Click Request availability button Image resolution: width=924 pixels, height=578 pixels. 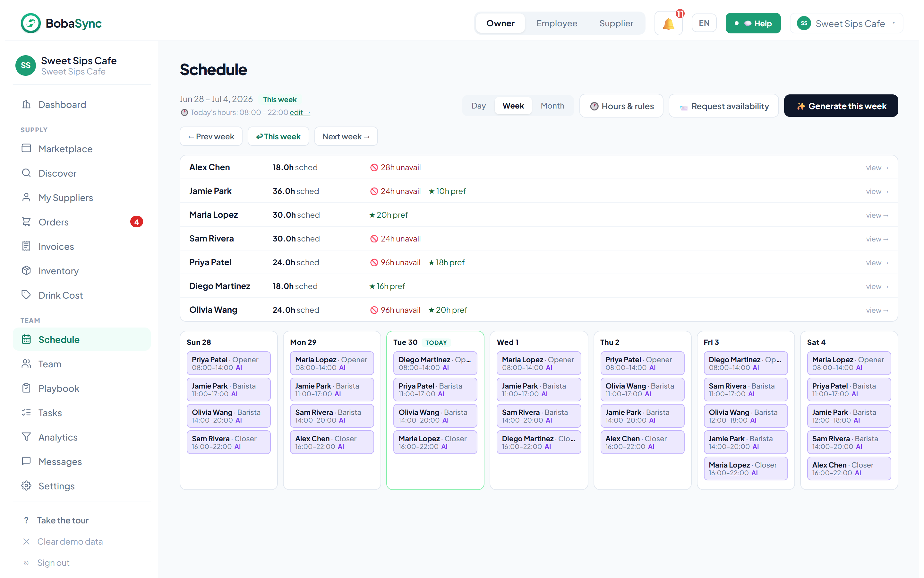pyautogui.click(x=723, y=106)
